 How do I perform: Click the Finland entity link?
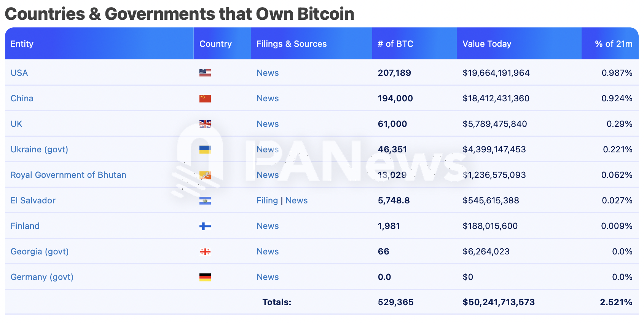coord(25,226)
